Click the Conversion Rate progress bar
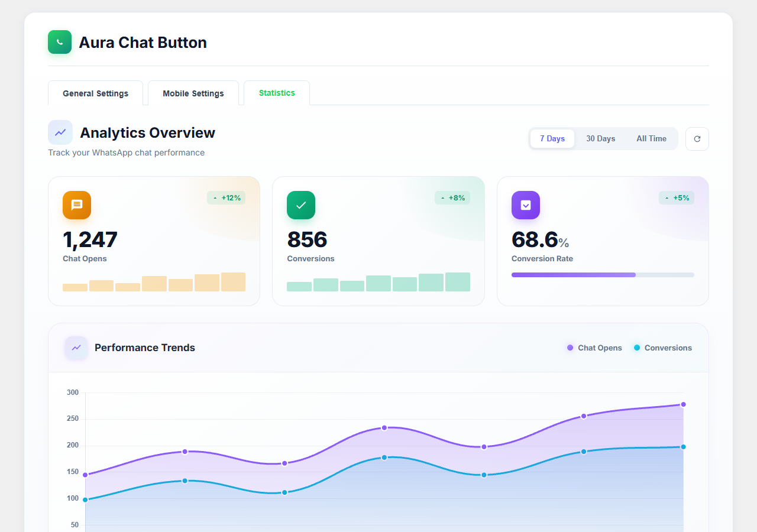Image resolution: width=757 pixels, height=532 pixels. point(603,274)
